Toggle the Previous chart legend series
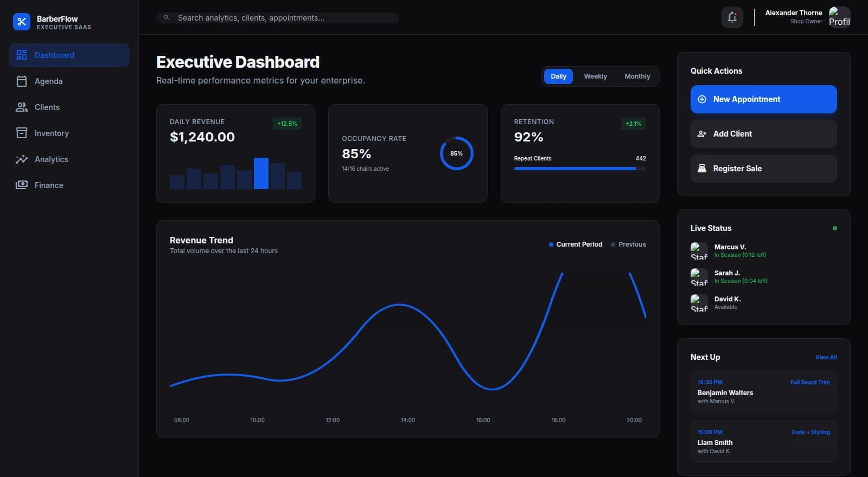This screenshot has width=868, height=477. (628, 244)
